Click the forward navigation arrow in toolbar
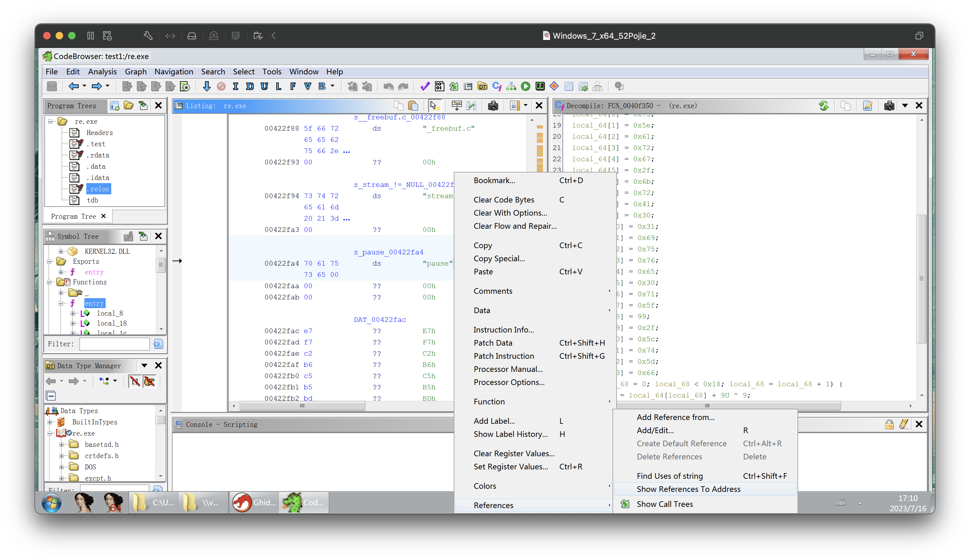Screen dimensions: 970x560 (x=96, y=87)
